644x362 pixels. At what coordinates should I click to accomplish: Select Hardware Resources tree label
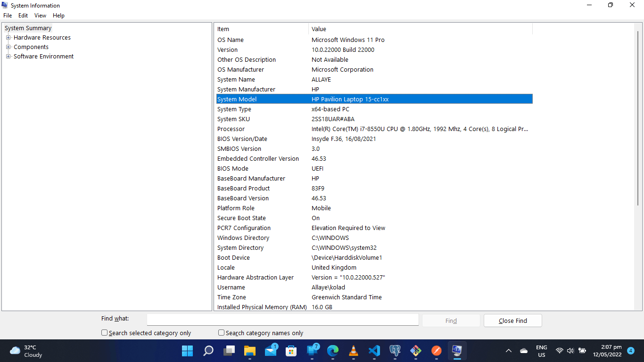[42, 38]
